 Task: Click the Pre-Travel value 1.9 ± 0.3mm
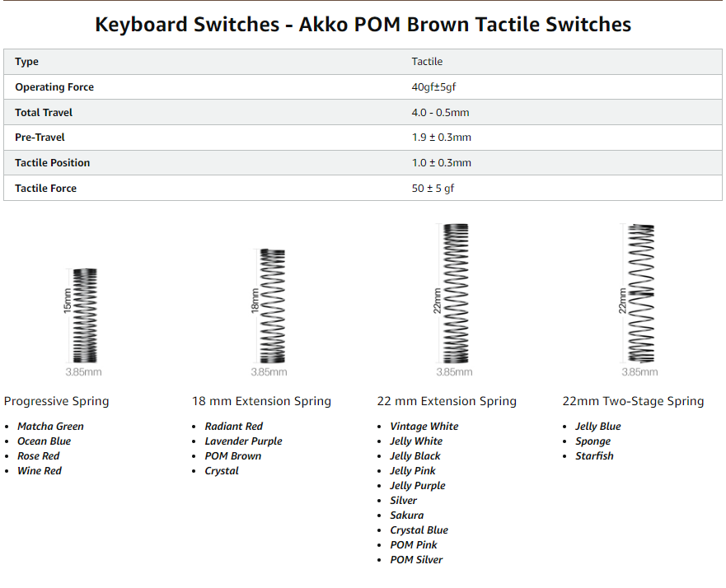point(441,138)
